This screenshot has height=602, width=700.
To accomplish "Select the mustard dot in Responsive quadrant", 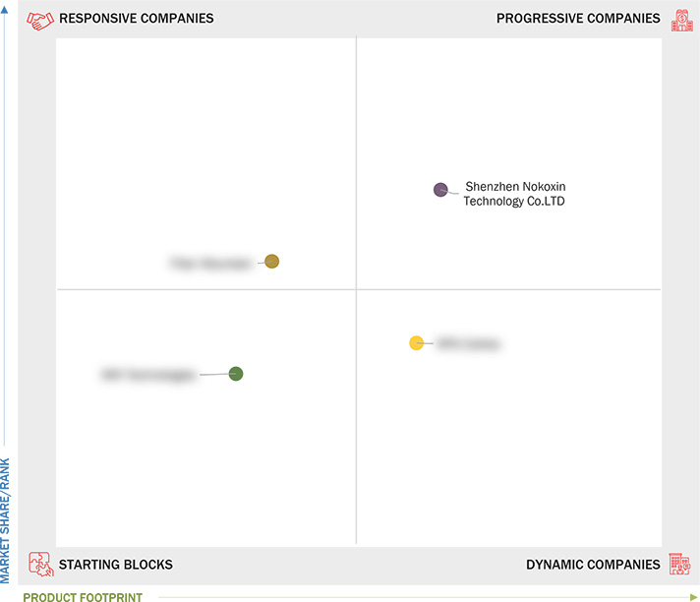I will coord(272,262).
